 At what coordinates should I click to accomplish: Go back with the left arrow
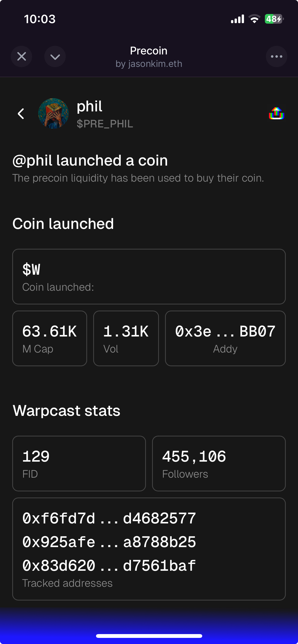pyautogui.click(x=21, y=114)
